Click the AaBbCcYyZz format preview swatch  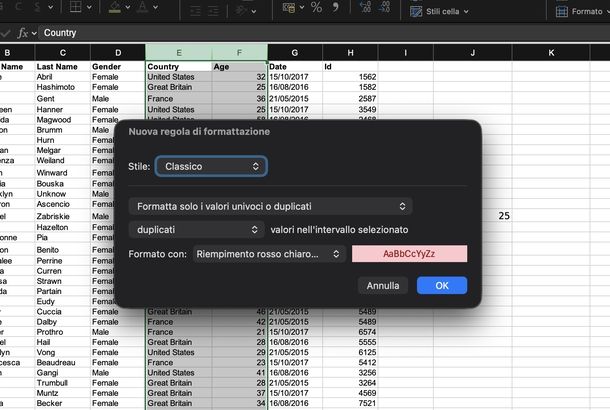coord(409,254)
